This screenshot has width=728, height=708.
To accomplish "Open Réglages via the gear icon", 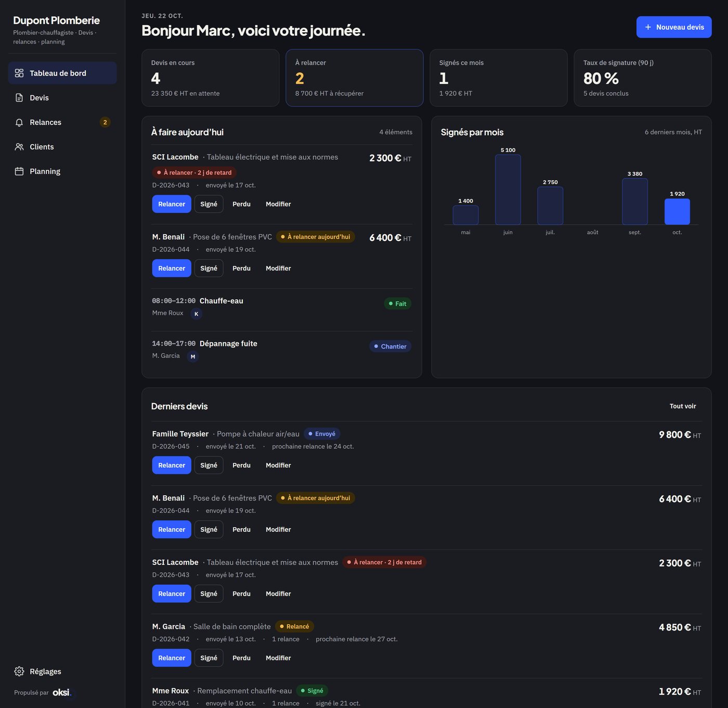I will click(x=19, y=671).
